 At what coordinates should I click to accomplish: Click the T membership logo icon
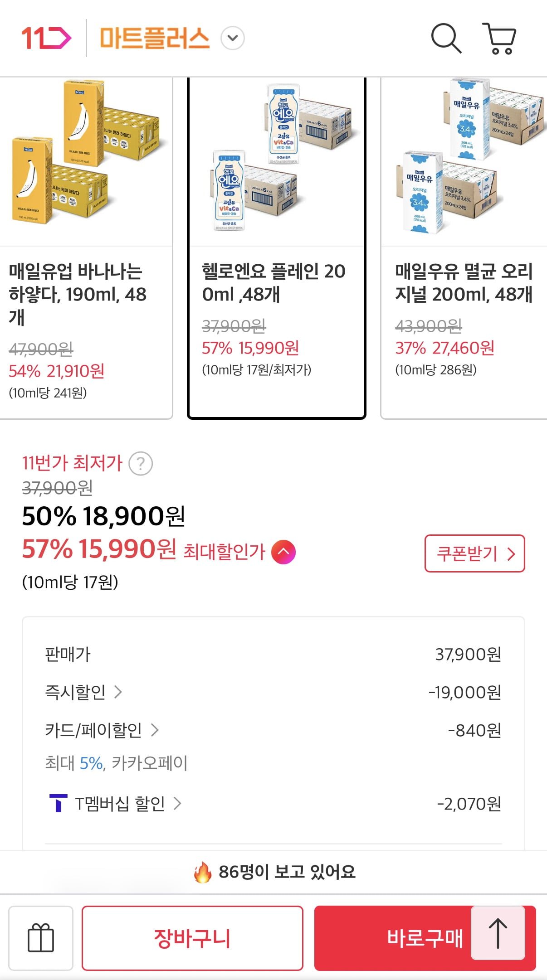click(58, 803)
